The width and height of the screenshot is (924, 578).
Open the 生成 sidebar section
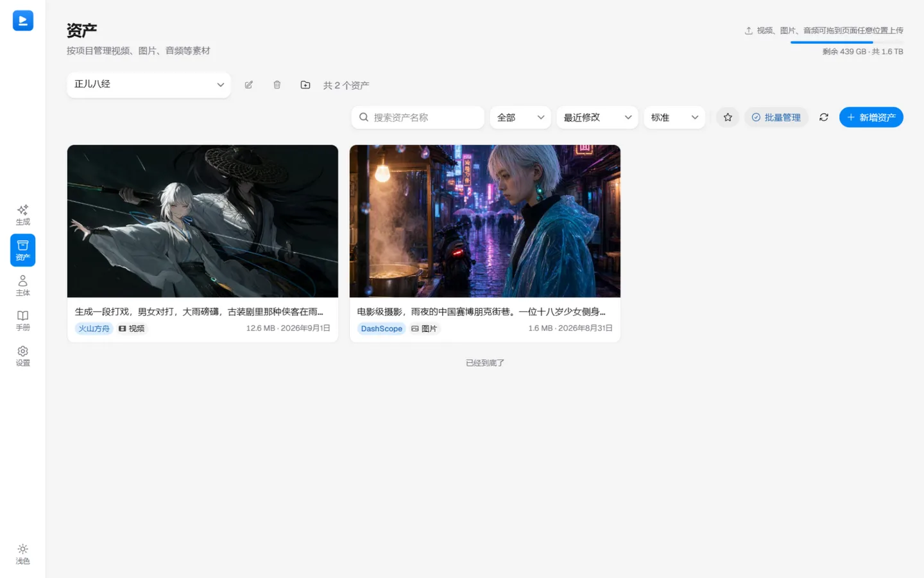pos(22,215)
